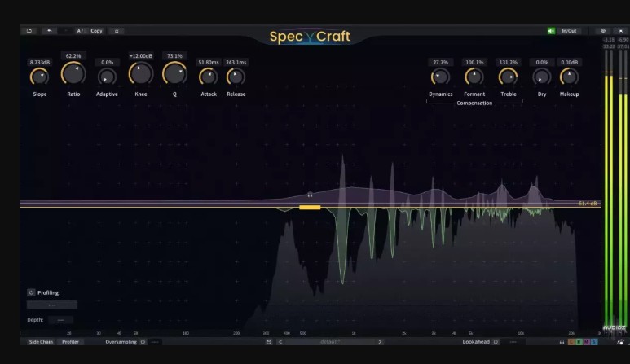Screen dimensions: 630x364
Task: Toggle the green speaker bypass icon
Action: [552, 31]
